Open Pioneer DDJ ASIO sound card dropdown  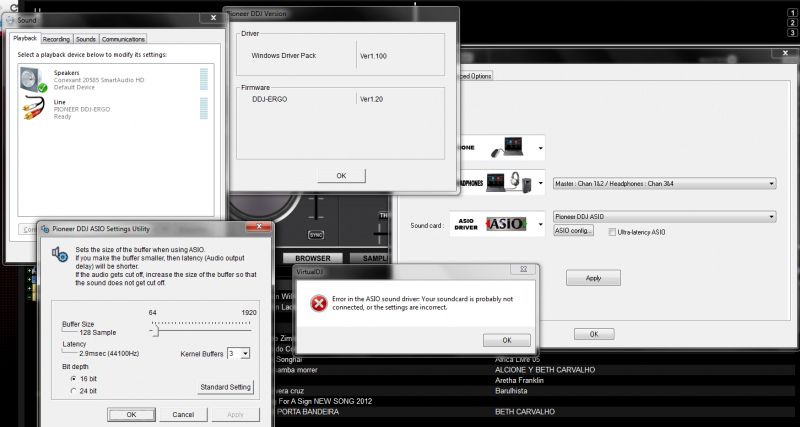(665, 217)
